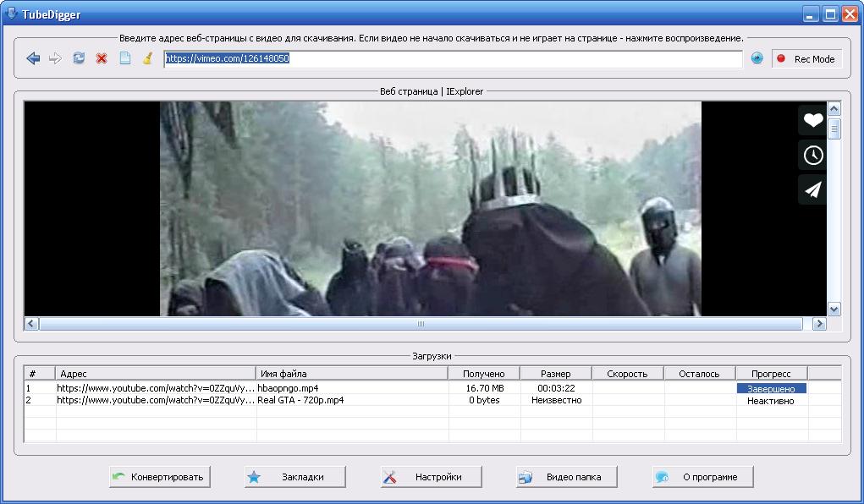Sort by Адрес column header
Viewport: 864px width, 504px height.
[x=156, y=374]
